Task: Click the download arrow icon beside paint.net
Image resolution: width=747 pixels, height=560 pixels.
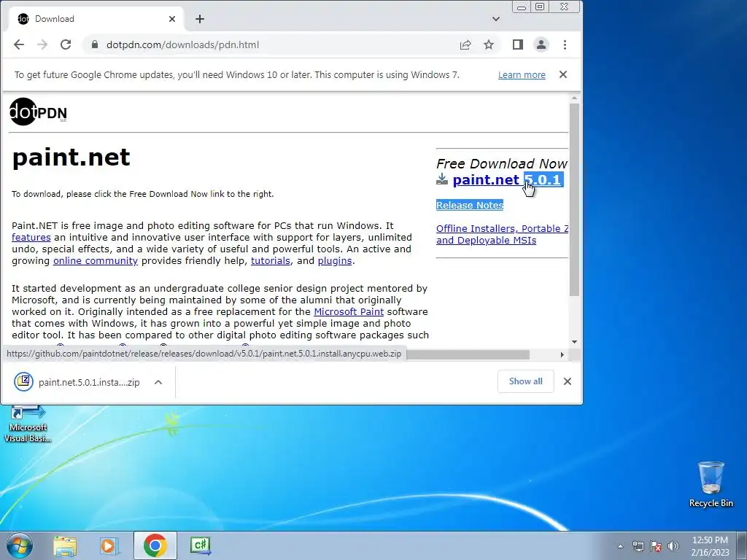Action: click(x=442, y=179)
